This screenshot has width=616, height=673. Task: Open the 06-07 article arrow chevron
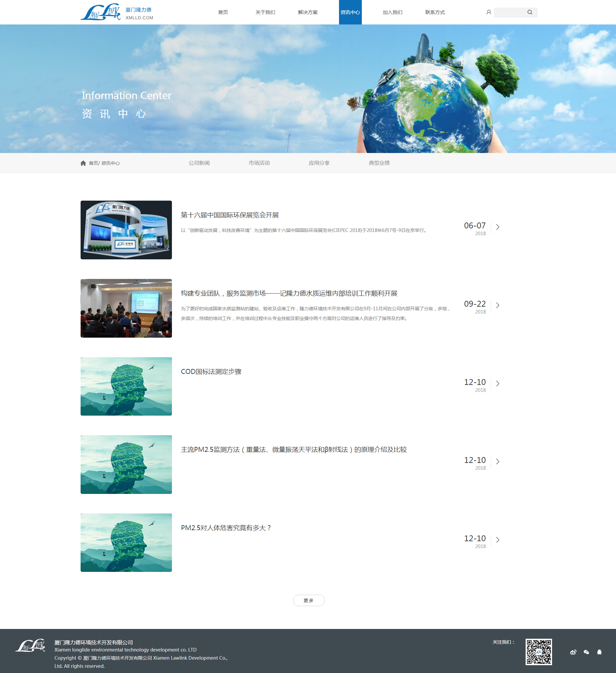(x=498, y=227)
